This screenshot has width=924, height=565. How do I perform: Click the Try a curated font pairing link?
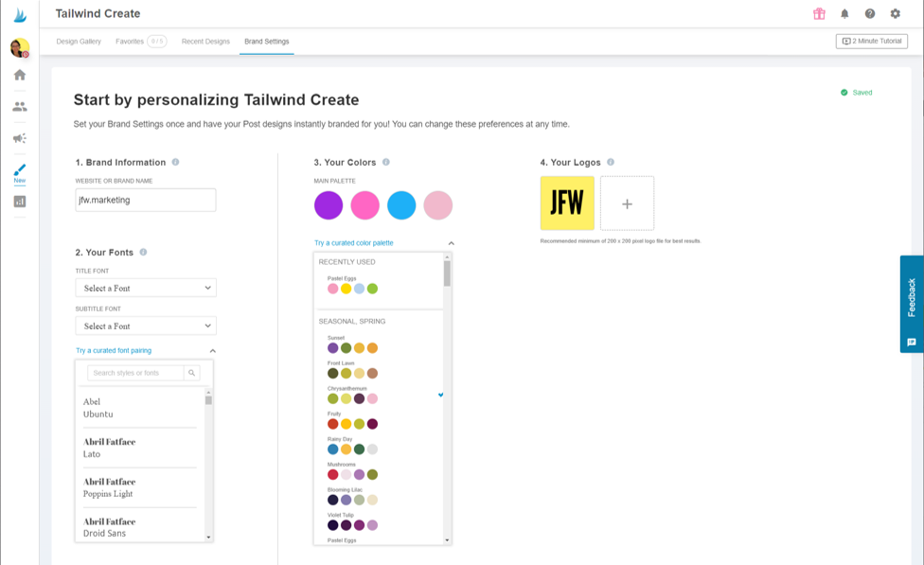click(x=114, y=350)
